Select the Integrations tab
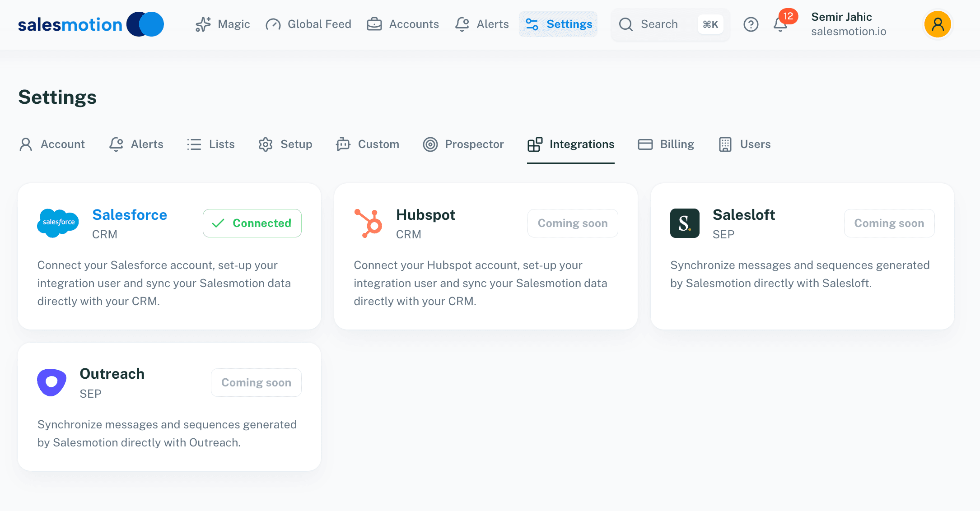 (x=571, y=144)
